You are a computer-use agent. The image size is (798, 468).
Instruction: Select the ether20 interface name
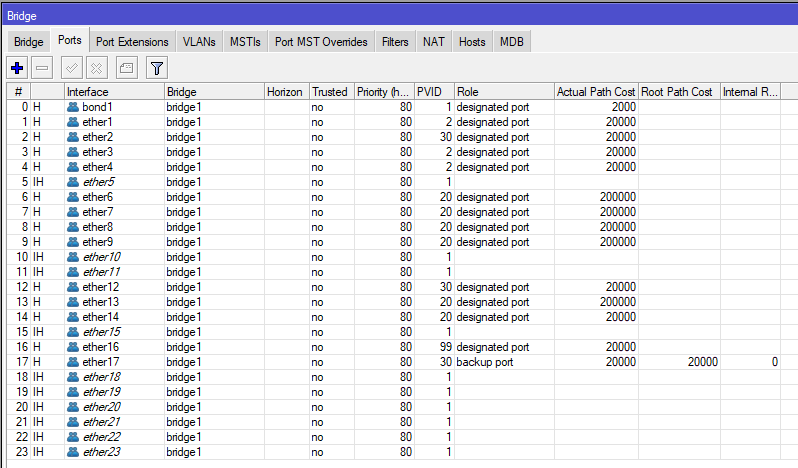102,407
